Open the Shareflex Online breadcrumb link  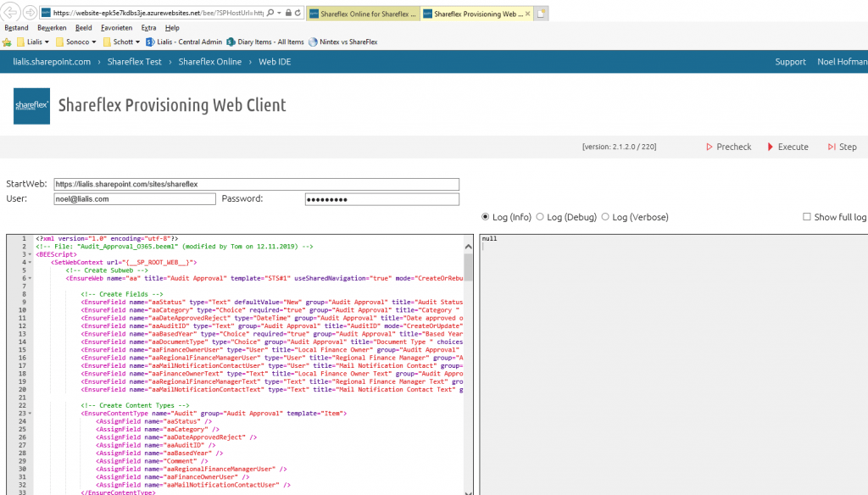pyautogui.click(x=210, y=62)
